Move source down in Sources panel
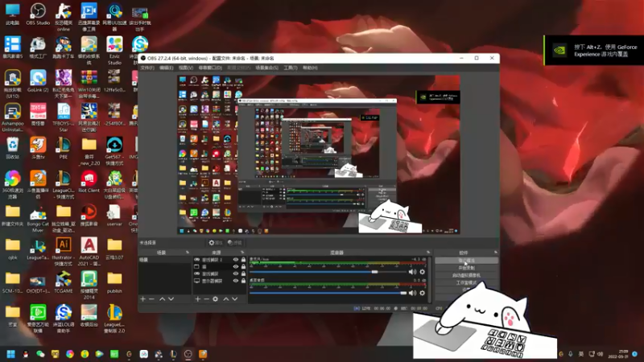Viewport: 644px width, 362px height. [x=234, y=298]
